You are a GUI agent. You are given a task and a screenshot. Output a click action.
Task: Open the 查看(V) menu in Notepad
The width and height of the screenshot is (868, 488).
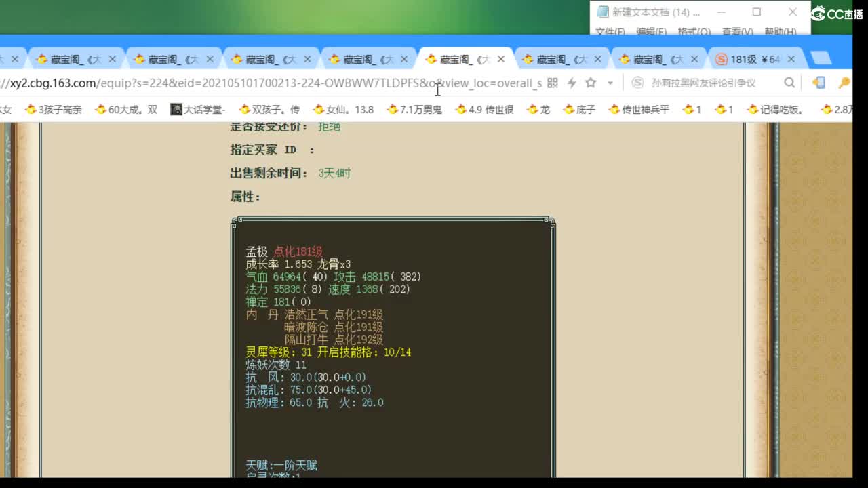tap(737, 31)
